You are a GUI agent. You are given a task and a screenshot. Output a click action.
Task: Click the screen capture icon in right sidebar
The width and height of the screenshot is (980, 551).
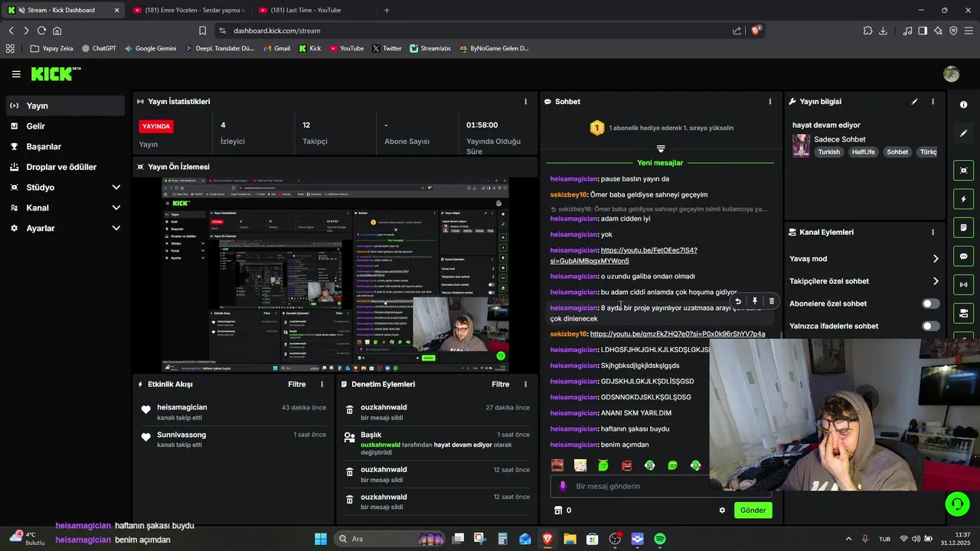click(x=963, y=171)
